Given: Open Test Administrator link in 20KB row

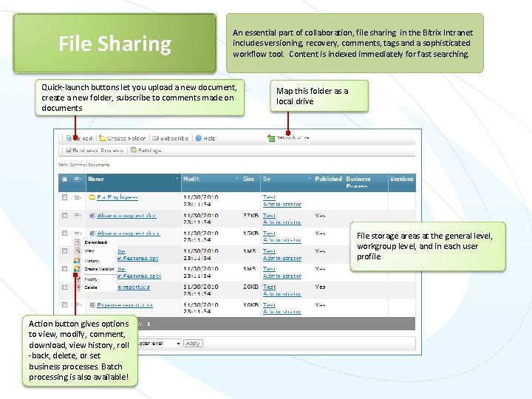Looking at the screenshot, I should coord(282,290).
